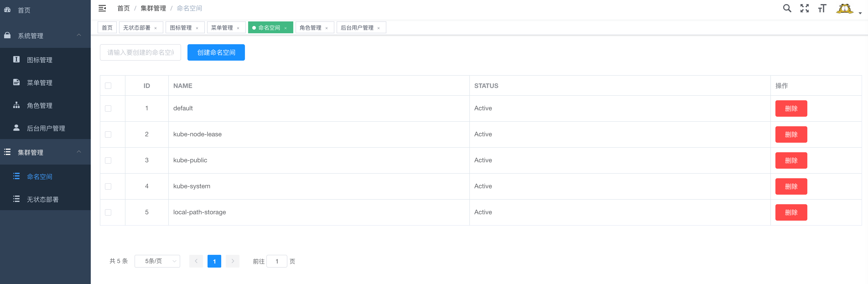
Task: Open the font size settings icon
Action: pyautogui.click(x=822, y=8)
